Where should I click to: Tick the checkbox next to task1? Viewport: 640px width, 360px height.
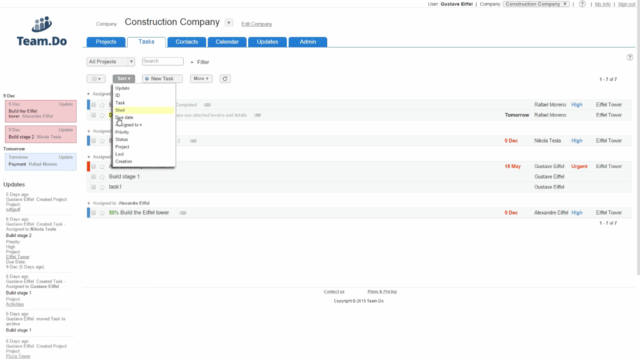coord(93,187)
